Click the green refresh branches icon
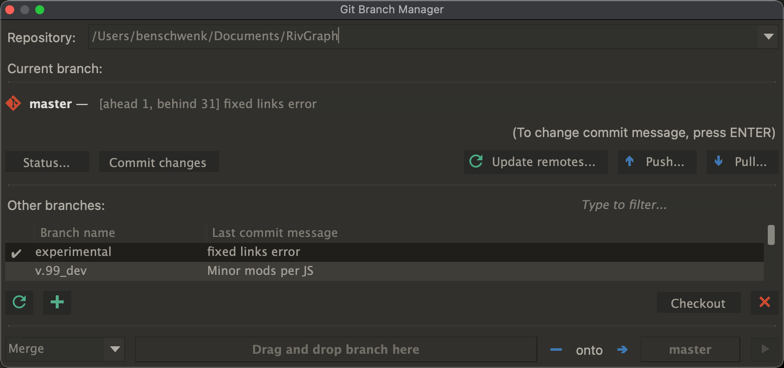This screenshot has width=784, height=368. click(19, 302)
